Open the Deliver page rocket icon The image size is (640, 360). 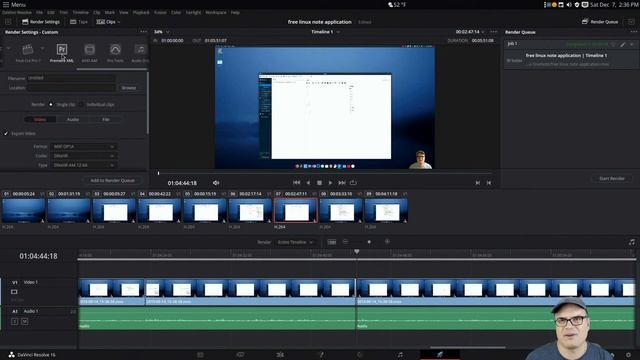(440, 355)
